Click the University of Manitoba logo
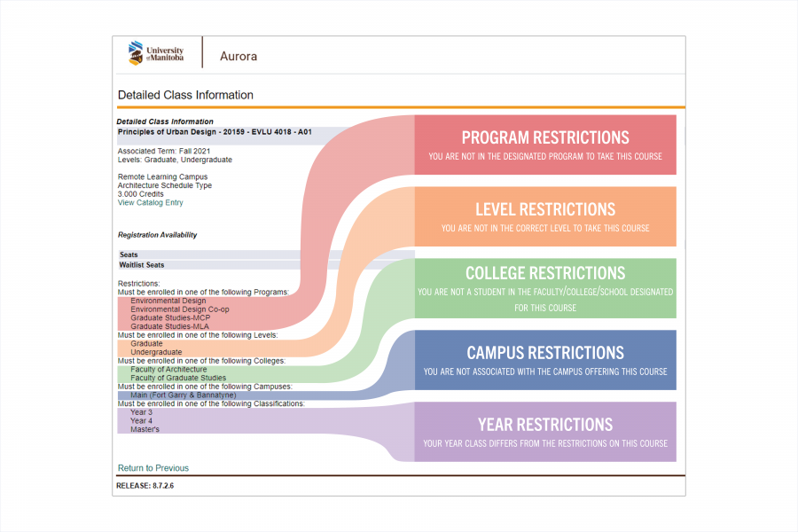The width and height of the screenshot is (798, 532). click(x=155, y=53)
